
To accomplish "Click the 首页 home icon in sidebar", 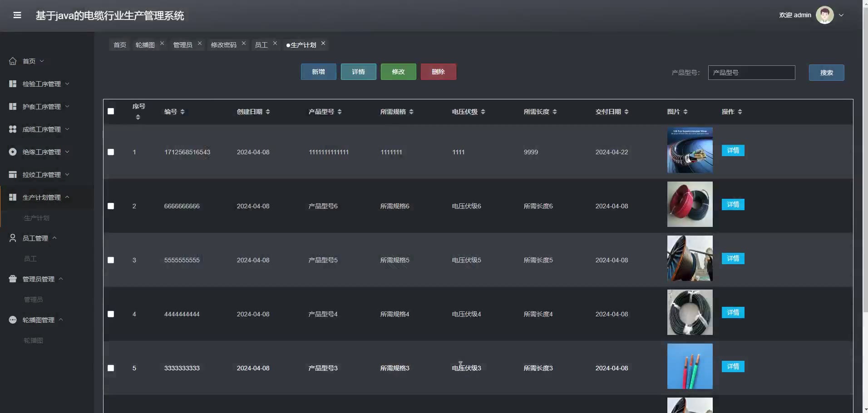I will (x=13, y=61).
